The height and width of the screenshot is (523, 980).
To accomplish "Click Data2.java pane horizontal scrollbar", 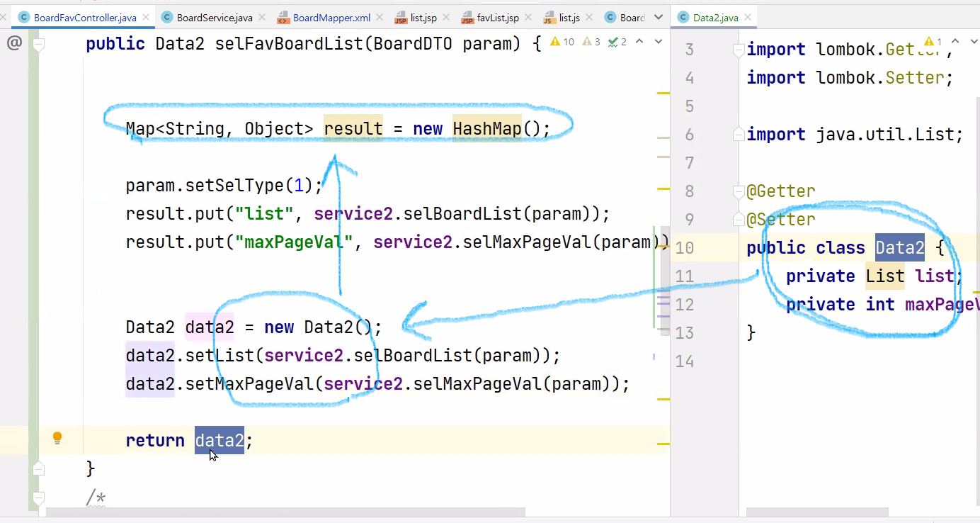I will pyautogui.click(x=818, y=512).
